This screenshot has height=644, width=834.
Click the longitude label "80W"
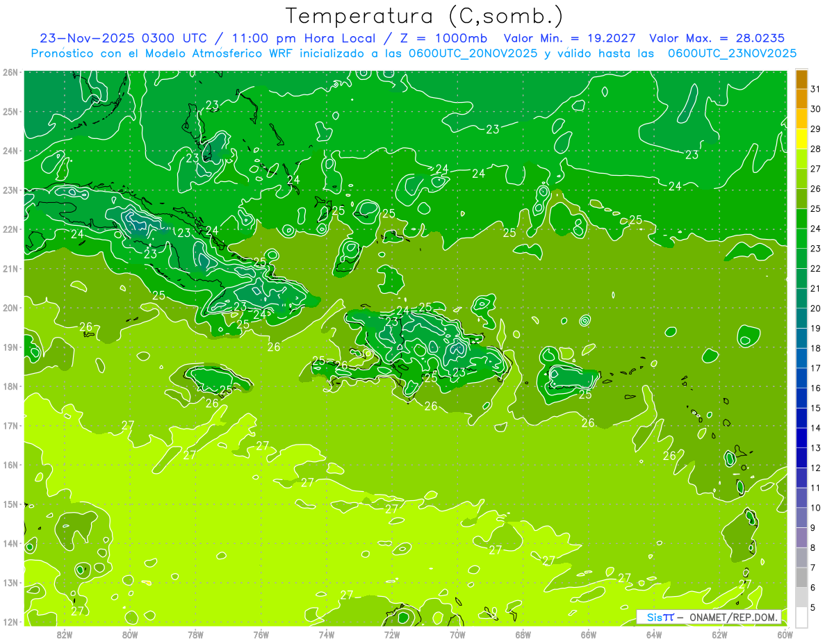point(130,634)
